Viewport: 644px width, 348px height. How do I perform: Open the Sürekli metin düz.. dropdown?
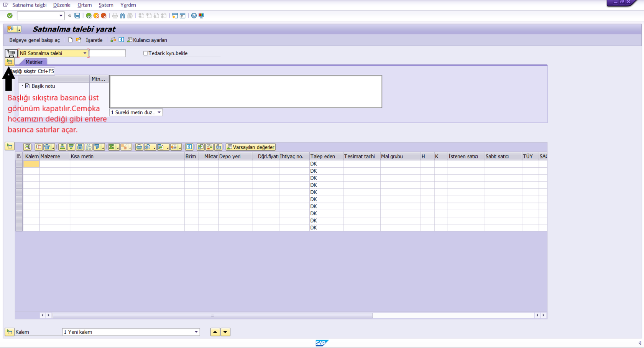(159, 112)
